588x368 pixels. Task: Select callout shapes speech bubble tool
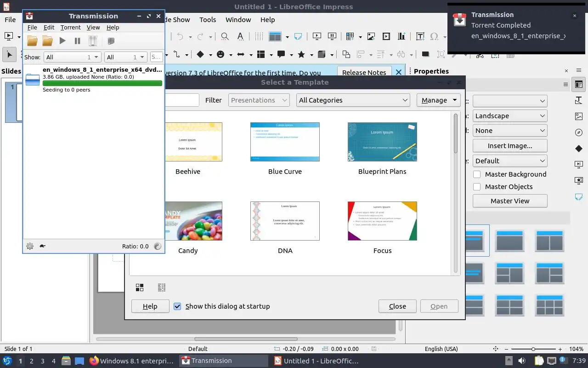(x=281, y=54)
